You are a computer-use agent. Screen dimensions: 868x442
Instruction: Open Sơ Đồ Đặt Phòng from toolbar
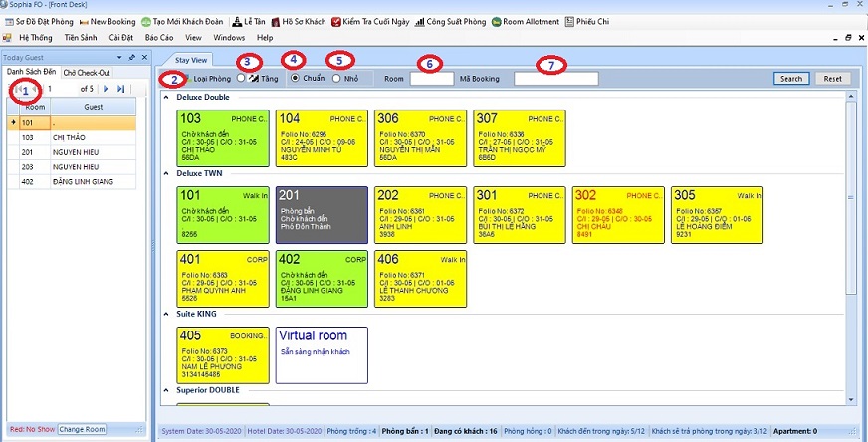click(38, 22)
